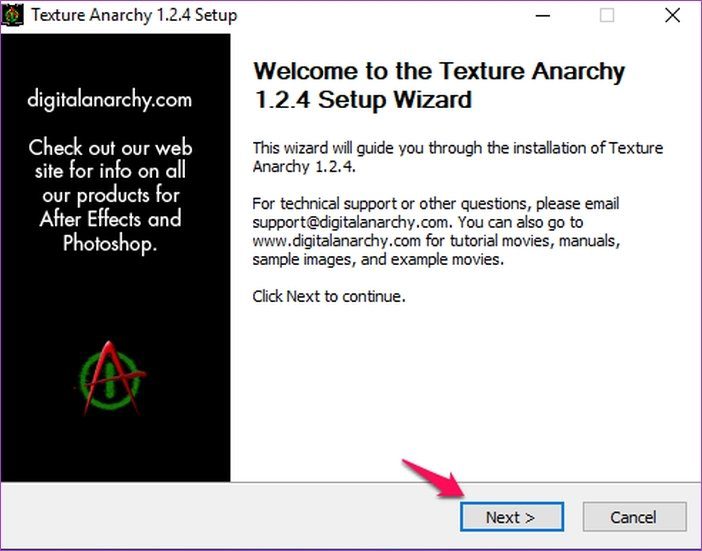
Task: Click the digitalanarchy.com text in sidebar
Action: (110, 99)
